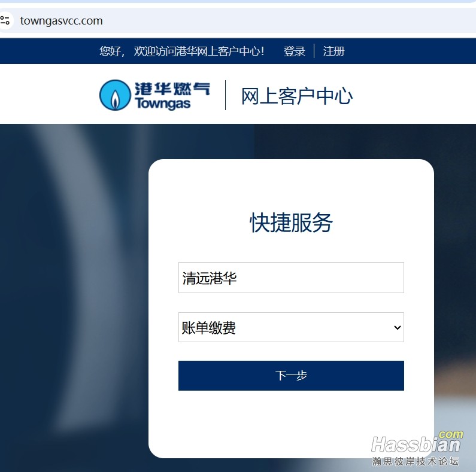476x472 pixels.
Task: Click the 清远港华 company input field
Action: (x=291, y=278)
